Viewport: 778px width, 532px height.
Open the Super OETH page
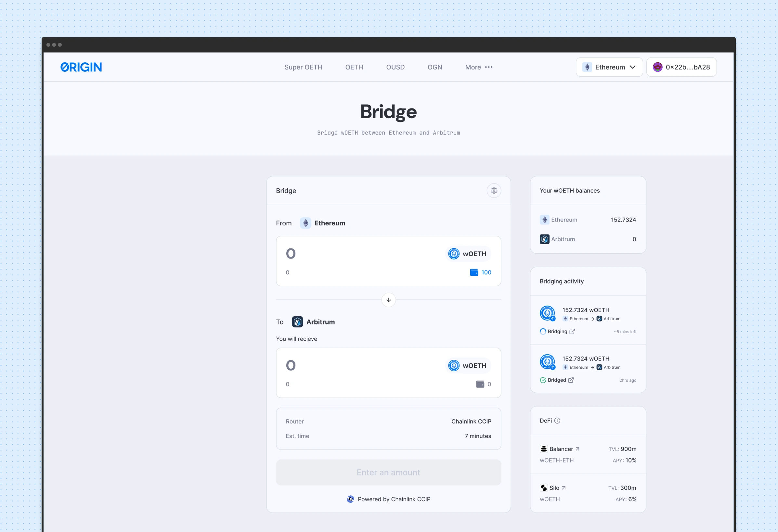click(x=303, y=67)
